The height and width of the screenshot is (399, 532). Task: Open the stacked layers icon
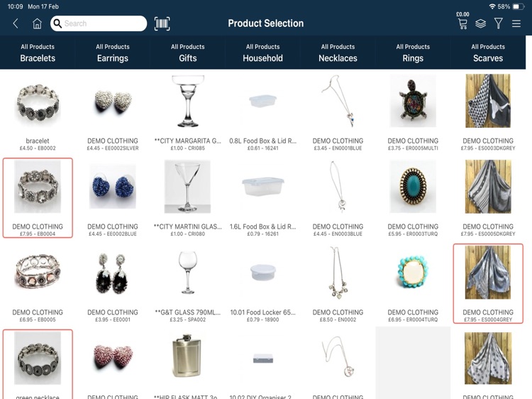point(480,23)
